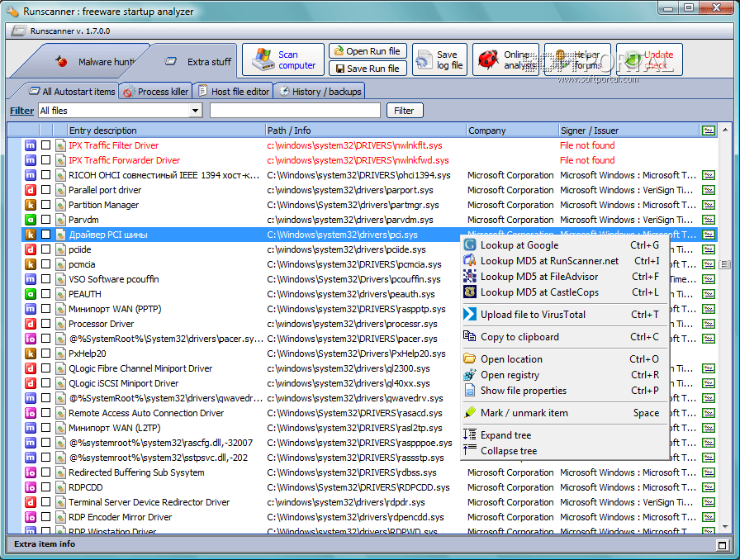
Task: Click the Helper forums button
Action: (577, 59)
